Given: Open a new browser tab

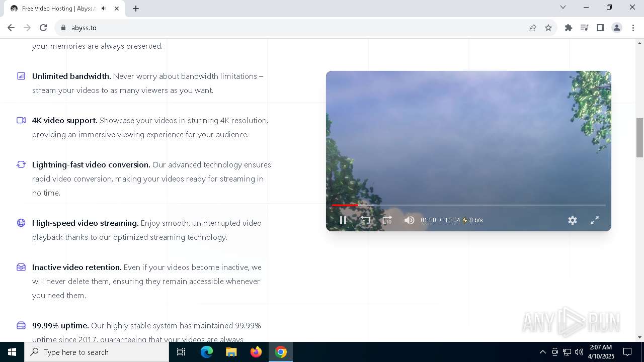Looking at the screenshot, I should (136, 9).
